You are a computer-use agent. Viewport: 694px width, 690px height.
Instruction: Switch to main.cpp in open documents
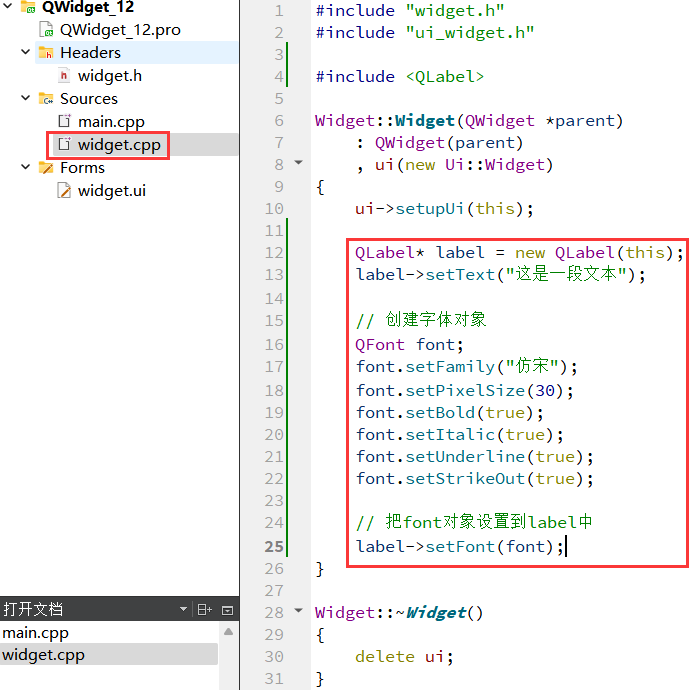[x=35, y=633]
